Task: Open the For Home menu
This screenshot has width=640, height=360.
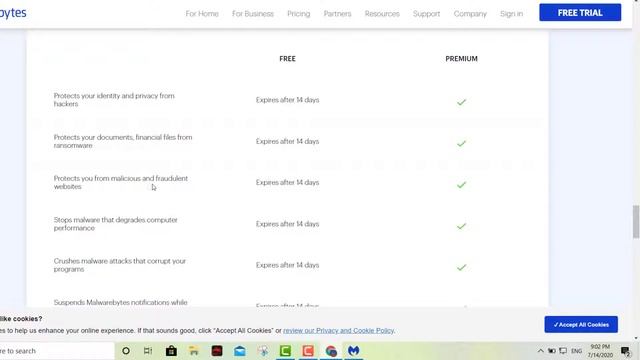Action: [x=202, y=13]
